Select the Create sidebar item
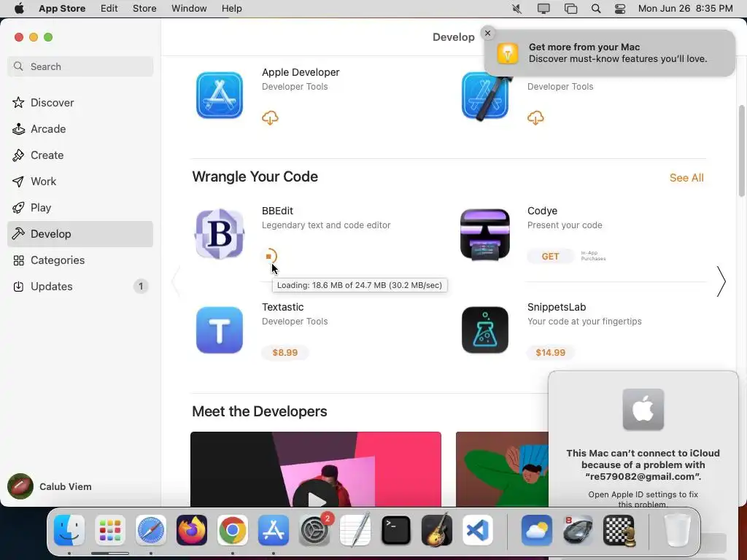 (x=80, y=155)
